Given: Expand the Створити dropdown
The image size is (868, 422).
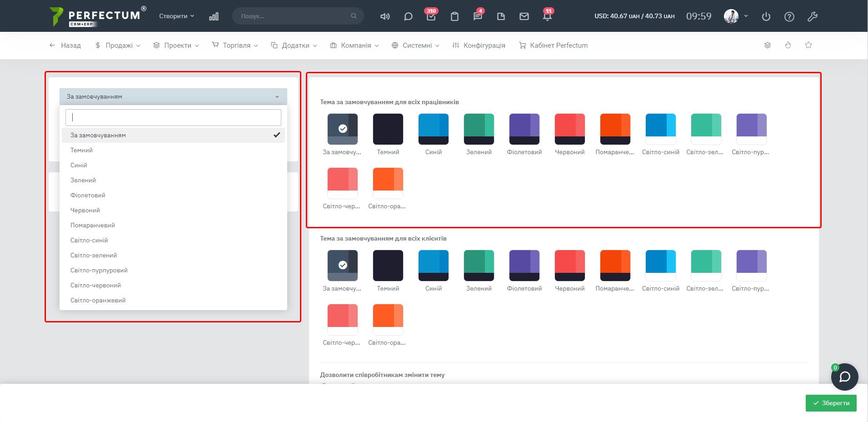Looking at the screenshot, I should point(176,16).
